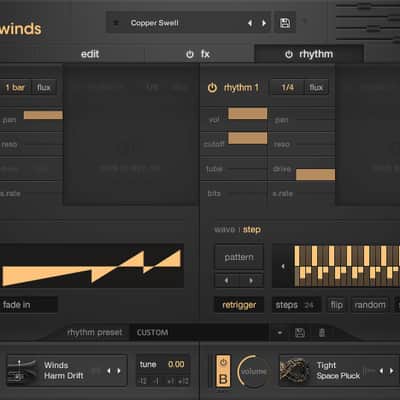Click the step sequencer grid
Image resolution: width=400 pixels, height=400 pixels.
[x=347, y=266]
